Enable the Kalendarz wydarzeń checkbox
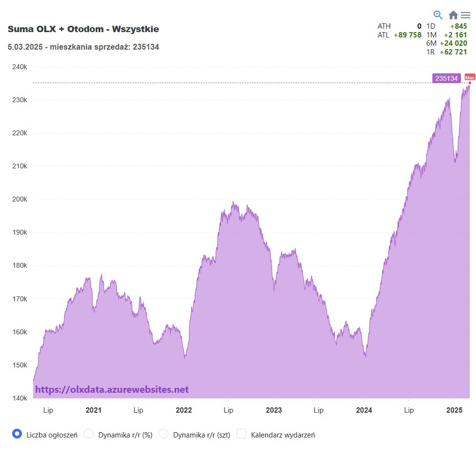The width and height of the screenshot is (476, 456). 241,434
